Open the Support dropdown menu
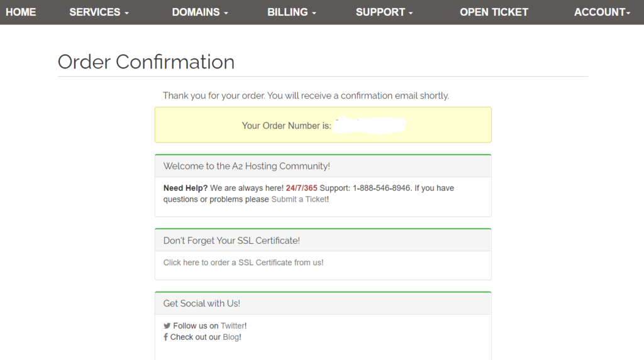Viewport: 644px width, 360px height. point(384,13)
